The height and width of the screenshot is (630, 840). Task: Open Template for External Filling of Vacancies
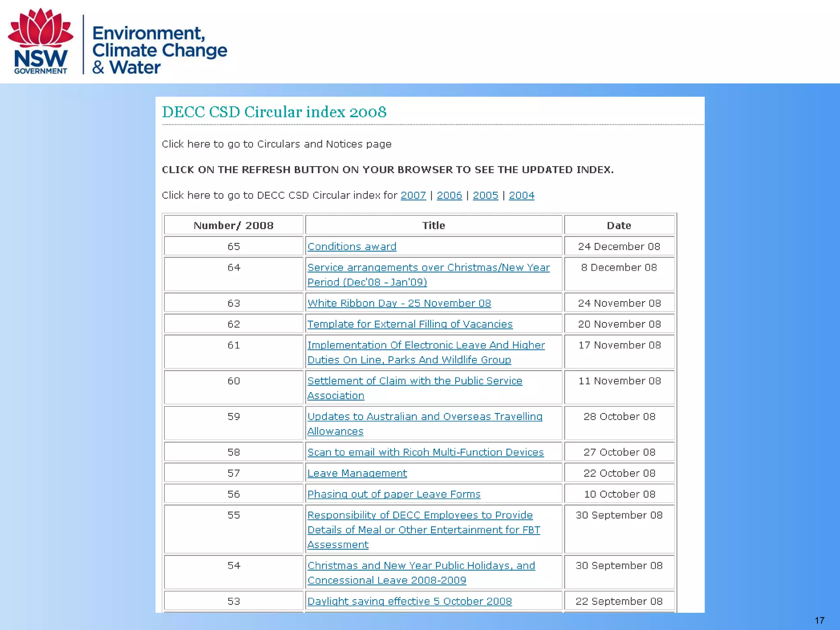click(x=410, y=324)
